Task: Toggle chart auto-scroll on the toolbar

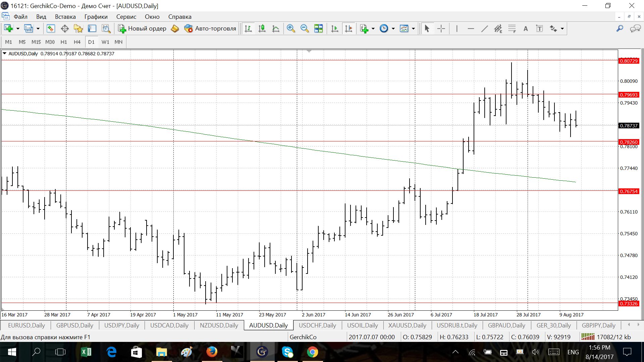Action: pos(334,28)
